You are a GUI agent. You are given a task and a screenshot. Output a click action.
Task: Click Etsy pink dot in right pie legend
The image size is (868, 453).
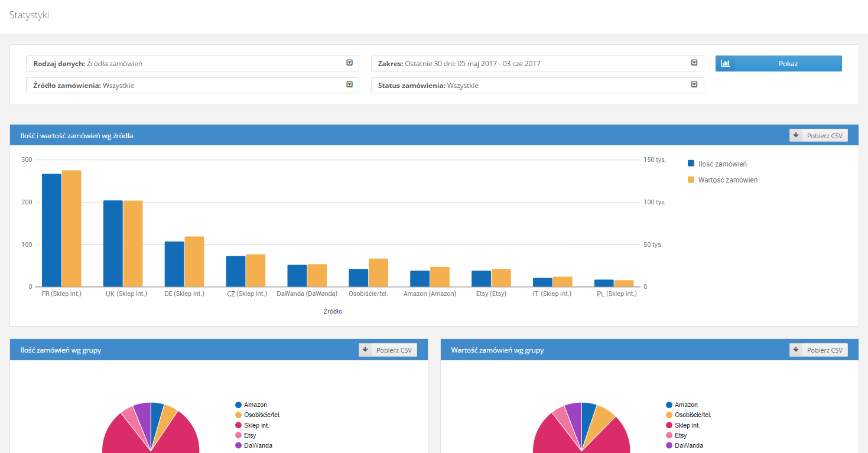[x=669, y=435]
